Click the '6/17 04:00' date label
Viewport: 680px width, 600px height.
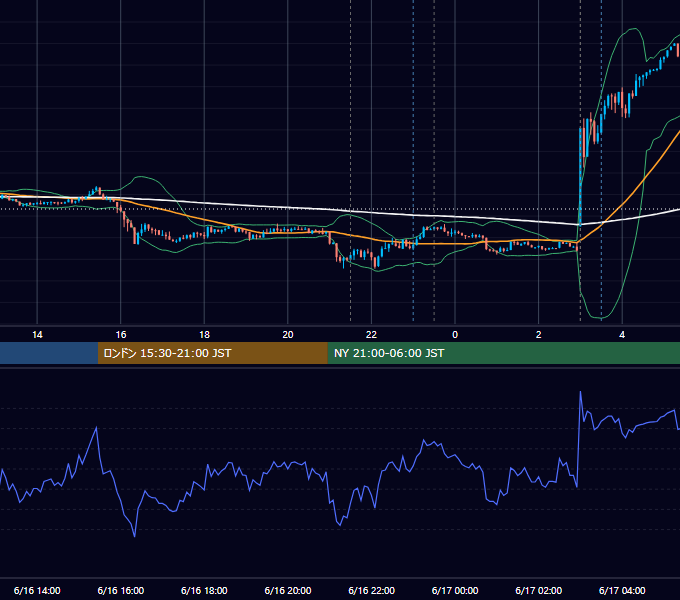pos(622,590)
